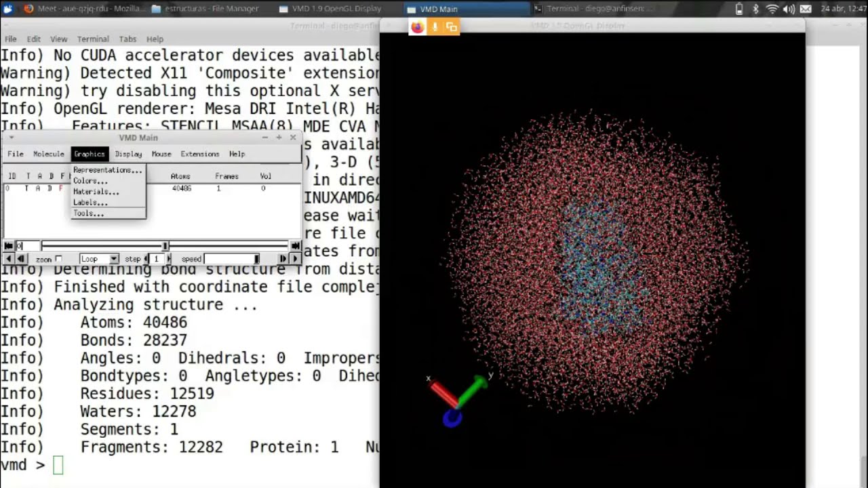Open the mail tray icon
The width and height of the screenshot is (868, 488).
click(x=806, y=9)
